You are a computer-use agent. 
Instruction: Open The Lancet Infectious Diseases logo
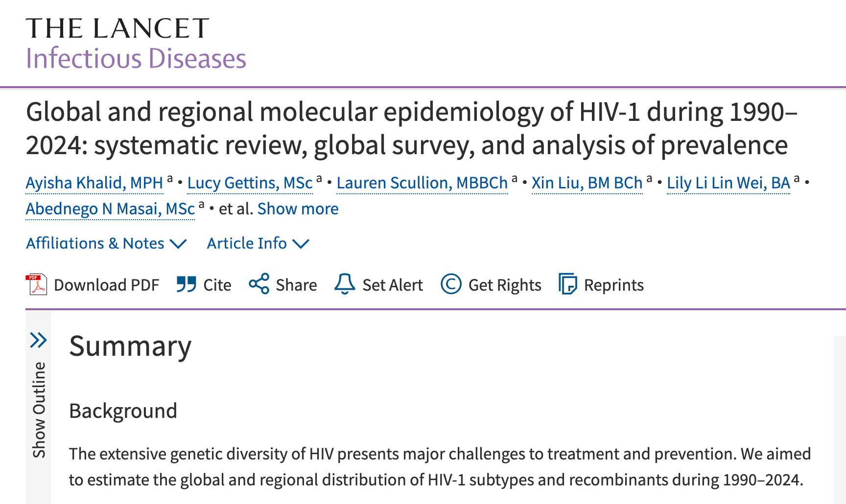point(136,43)
